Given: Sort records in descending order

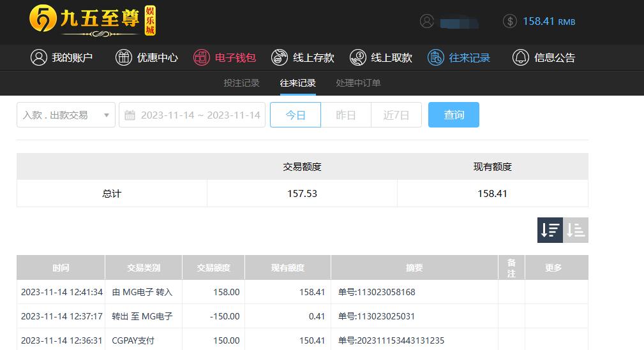Looking at the screenshot, I should click(x=550, y=230).
